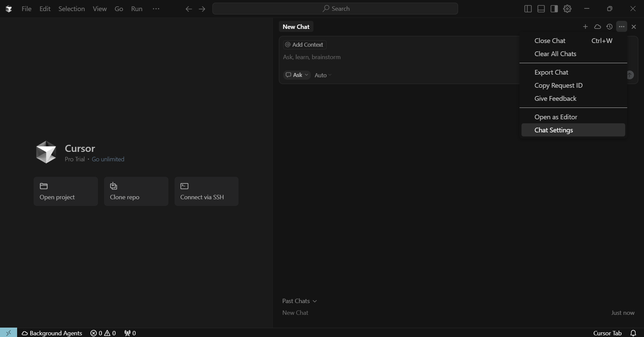Click the Just now timestamp
This screenshot has height=337, width=644.
tap(623, 313)
